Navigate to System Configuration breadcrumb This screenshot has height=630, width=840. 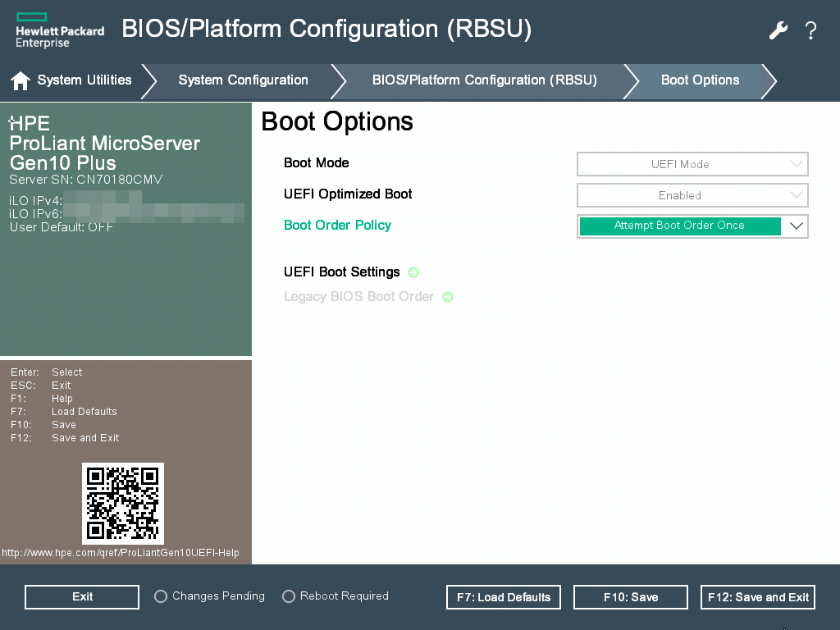coord(243,80)
